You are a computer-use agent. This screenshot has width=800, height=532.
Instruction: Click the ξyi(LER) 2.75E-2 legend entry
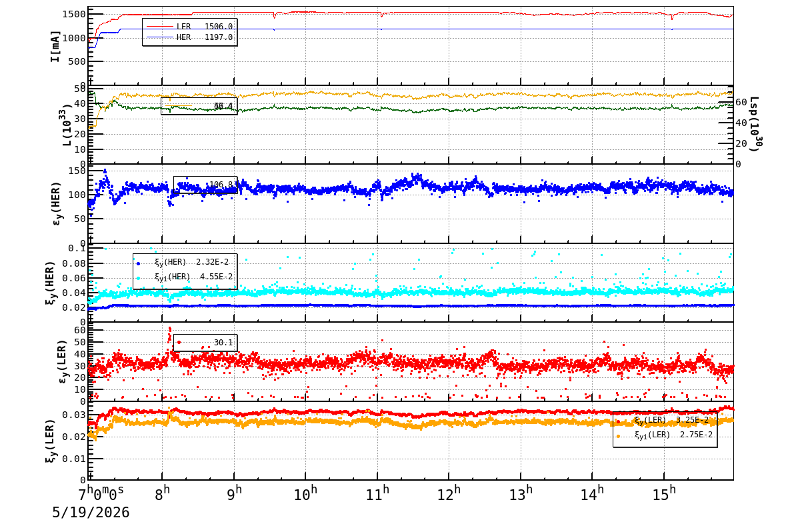click(665, 435)
